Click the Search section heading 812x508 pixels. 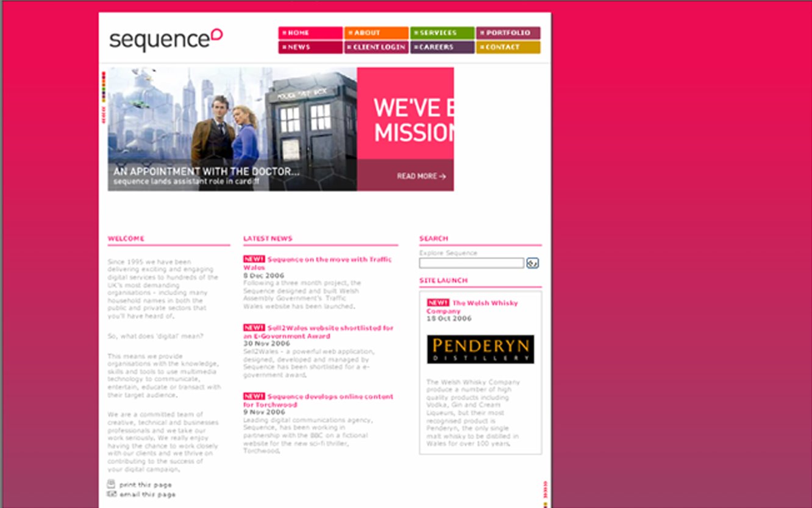click(x=433, y=239)
